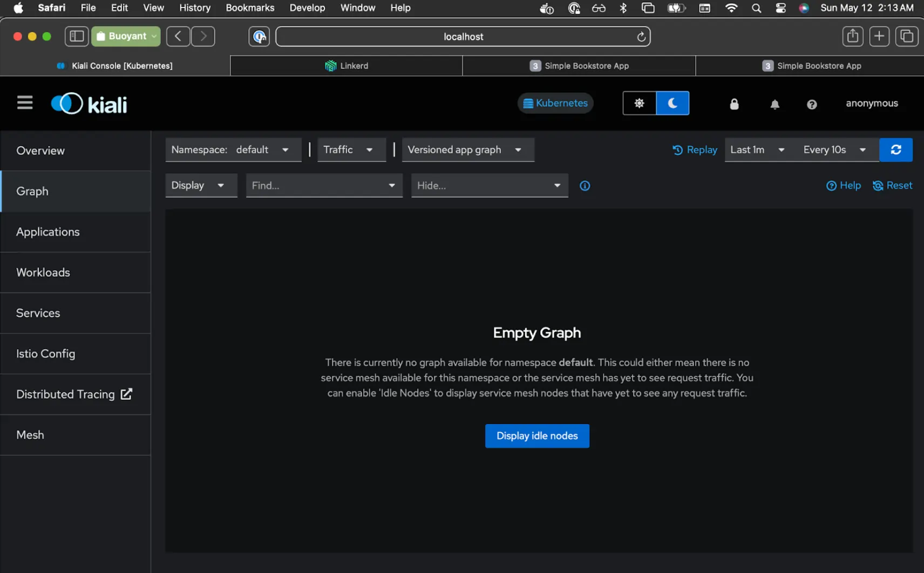Click the battery status icon

tap(676, 8)
